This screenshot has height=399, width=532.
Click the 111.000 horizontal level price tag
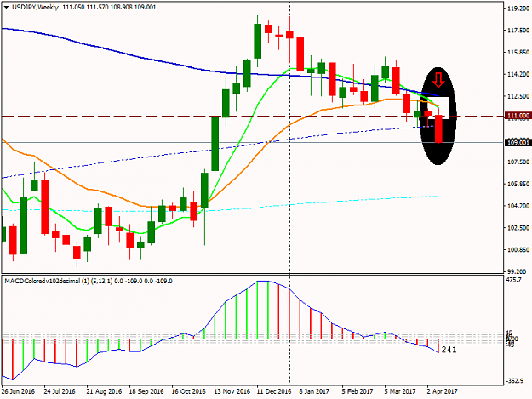518,116
